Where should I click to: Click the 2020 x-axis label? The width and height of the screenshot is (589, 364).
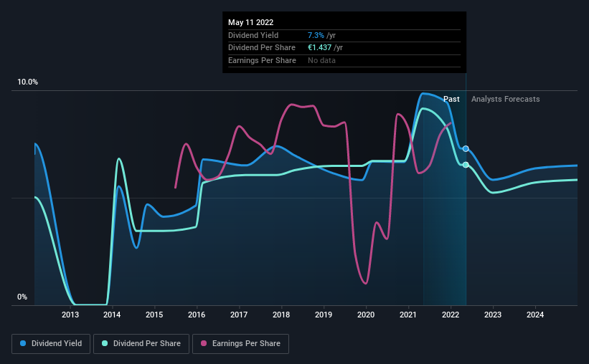(x=366, y=315)
